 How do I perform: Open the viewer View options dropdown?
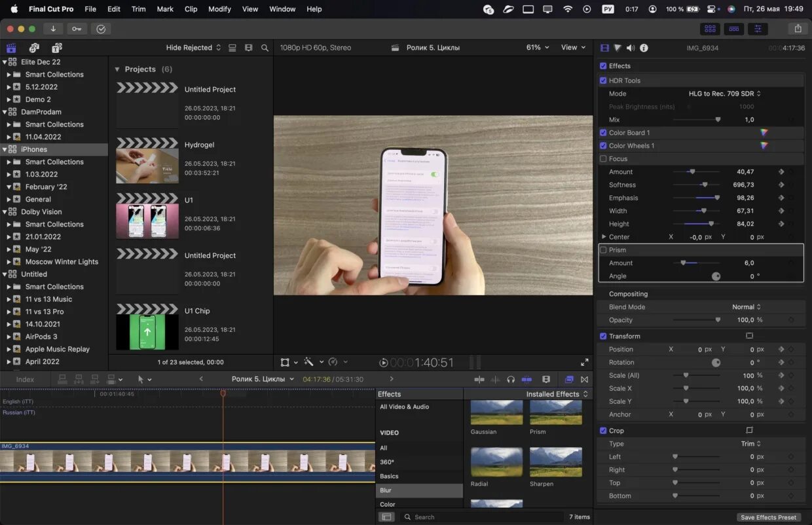coord(574,48)
